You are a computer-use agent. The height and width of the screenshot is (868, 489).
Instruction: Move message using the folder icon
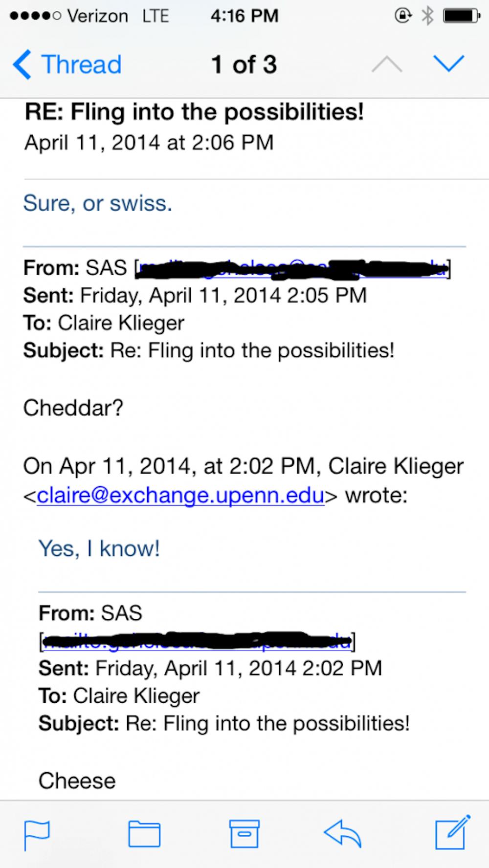point(144,834)
